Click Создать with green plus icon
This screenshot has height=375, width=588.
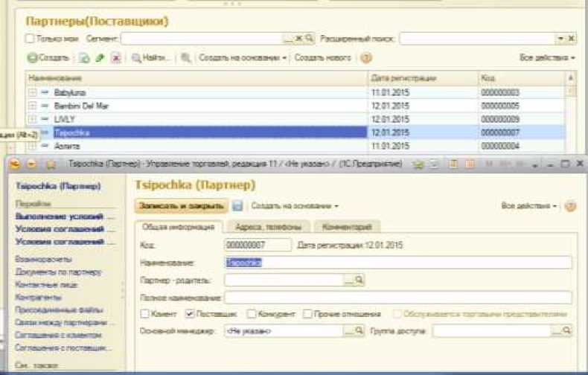48,58
